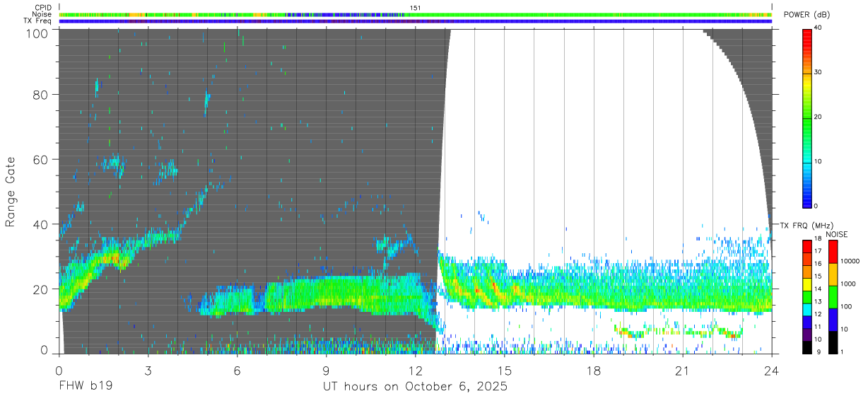The image size is (868, 401).
Task: Click the CPID value '151'
Action: click(x=415, y=8)
